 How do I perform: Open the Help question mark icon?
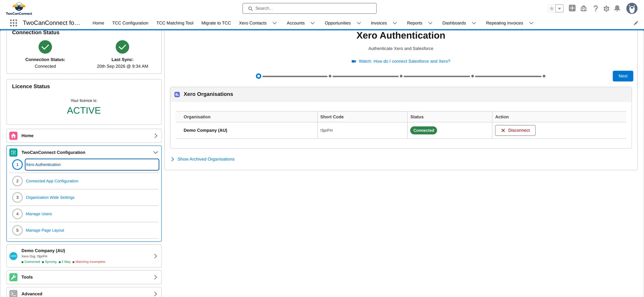pos(596,8)
